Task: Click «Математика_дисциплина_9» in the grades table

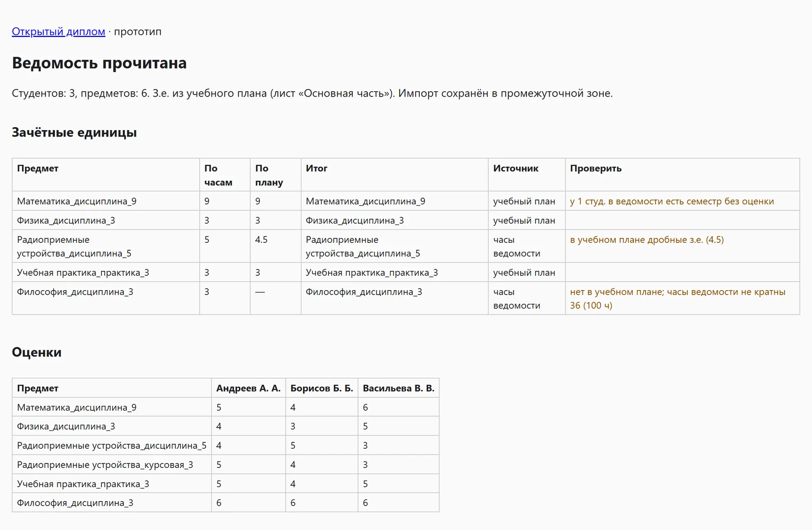Action: (x=77, y=407)
